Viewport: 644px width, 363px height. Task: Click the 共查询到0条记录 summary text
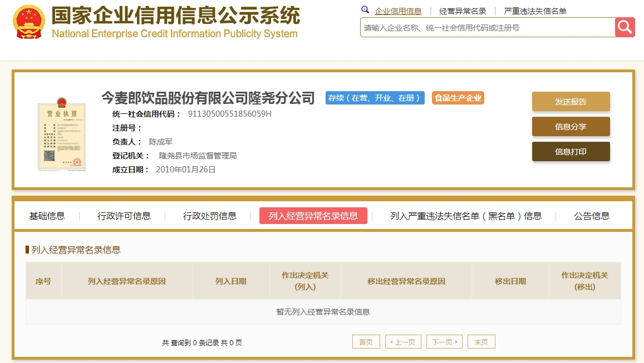[201, 342]
